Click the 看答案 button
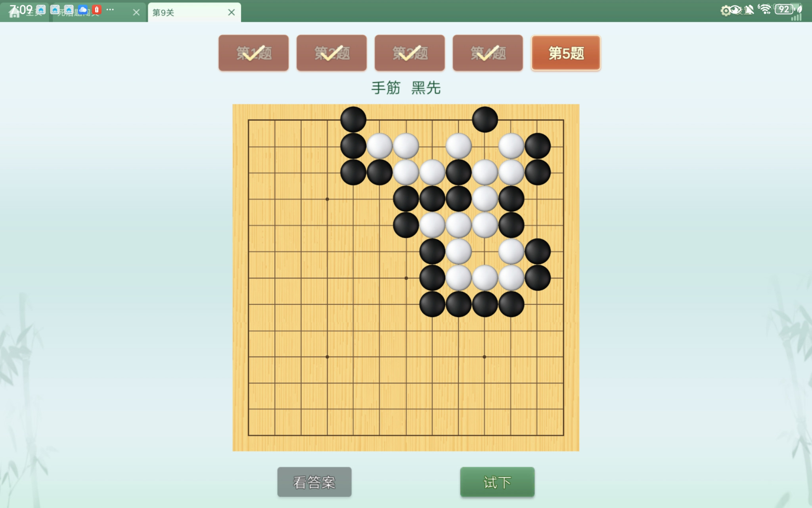This screenshot has height=508, width=812. (314, 482)
